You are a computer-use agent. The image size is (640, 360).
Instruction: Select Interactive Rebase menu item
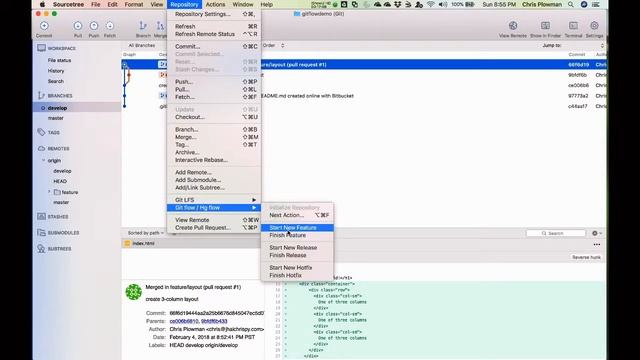click(214, 160)
